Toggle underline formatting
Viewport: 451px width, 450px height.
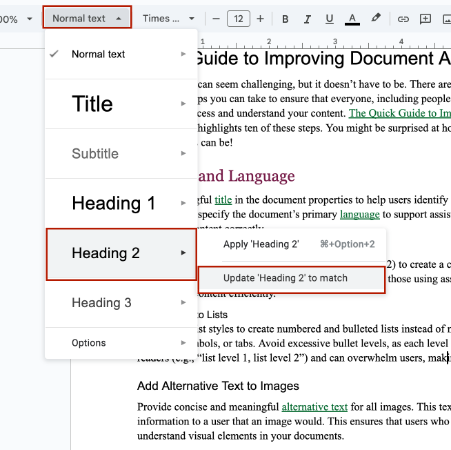tap(329, 19)
